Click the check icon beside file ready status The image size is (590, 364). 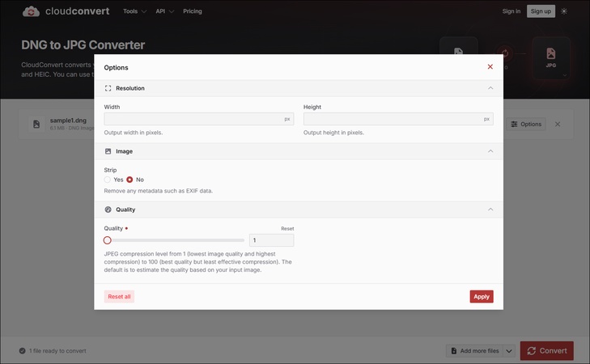22,351
